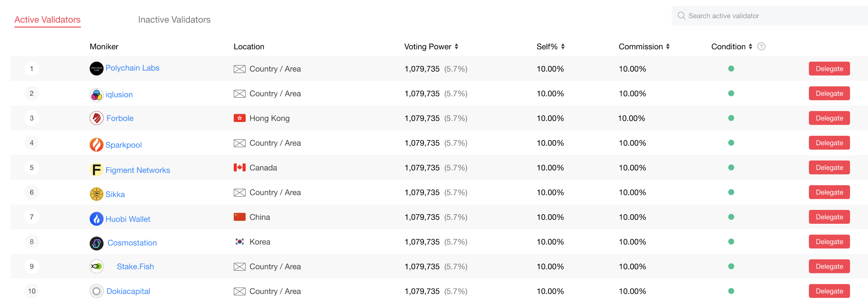Switch to the Inactive Validators tab
Screen dimensions: 868x300
tap(174, 20)
